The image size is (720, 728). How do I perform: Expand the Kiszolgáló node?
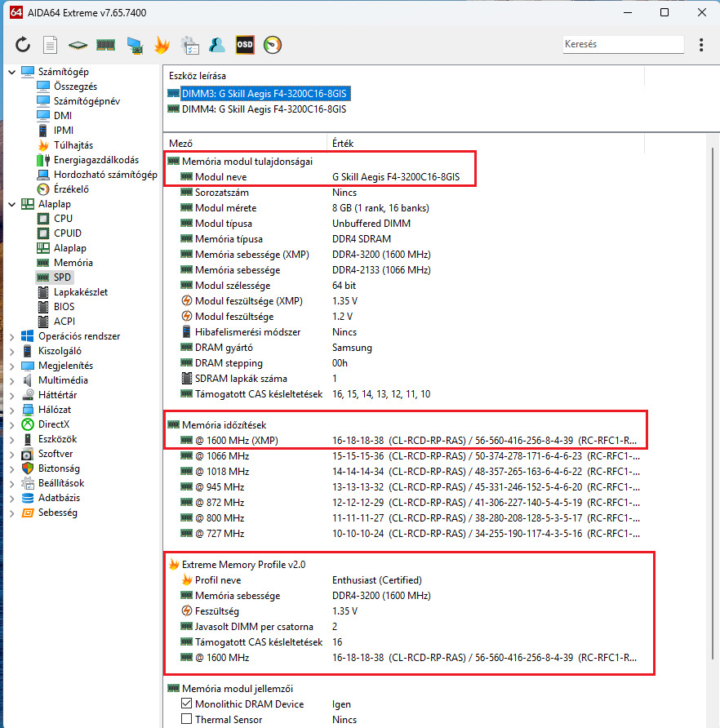pos(12,352)
